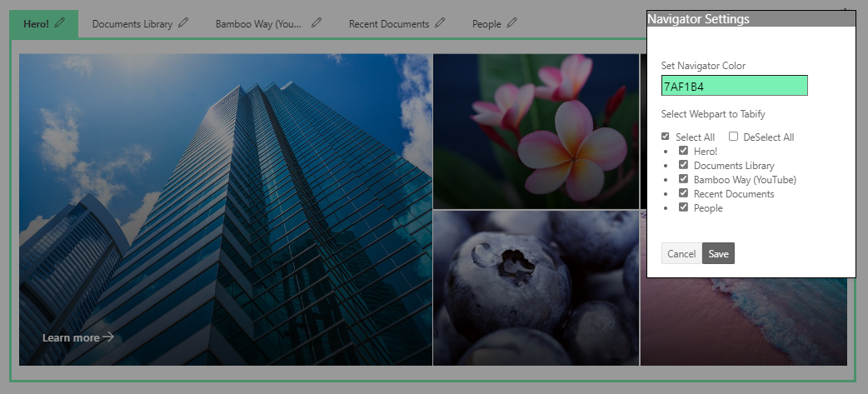The image size is (868, 394).
Task: Click pencil icon next to Bamboo Way tab
Action: coord(317,23)
